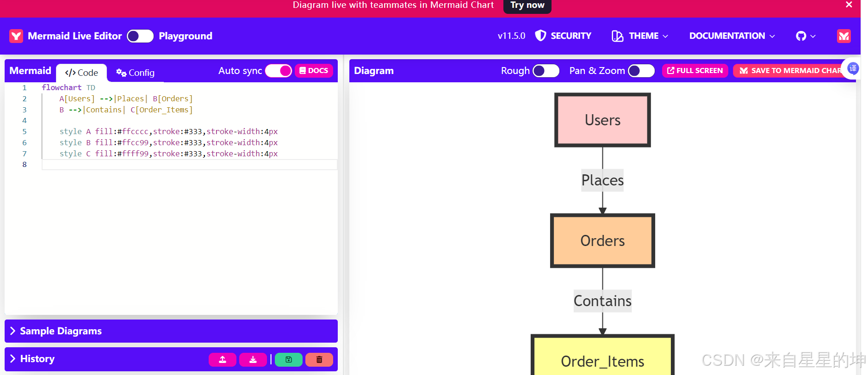
Task: Click the Playground label
Action: (186, 36)
